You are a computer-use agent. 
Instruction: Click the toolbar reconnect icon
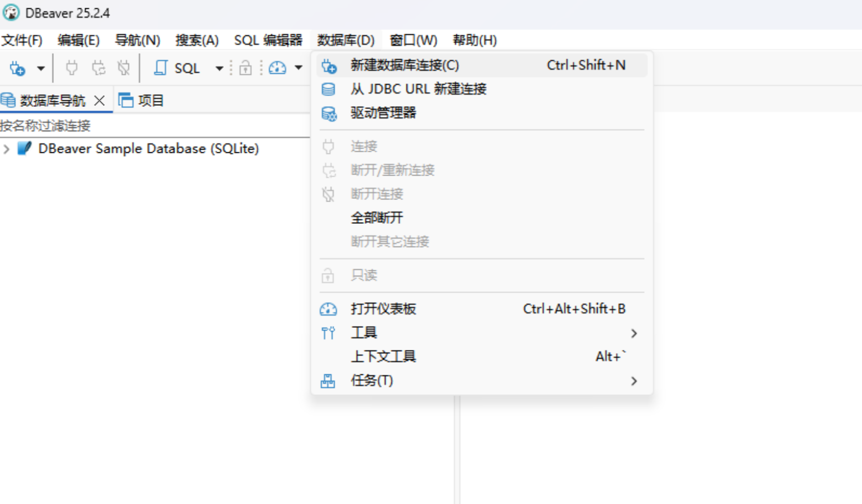(x=99, y=68)
